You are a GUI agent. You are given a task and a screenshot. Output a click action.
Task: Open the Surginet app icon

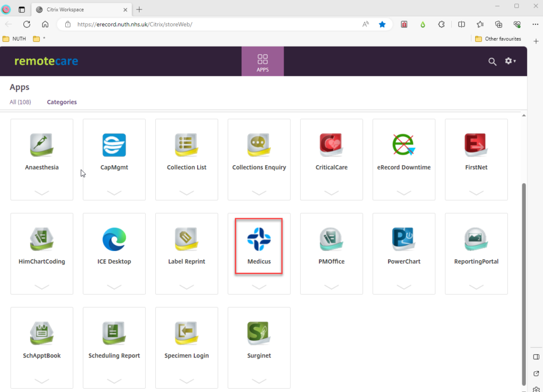259,333
